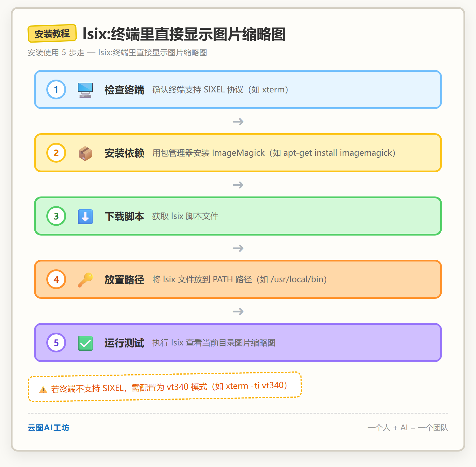476x467 pixels.
Task: Click the subtitle starting with 安装使用 5 步走
Action: (x=117, y=52)
